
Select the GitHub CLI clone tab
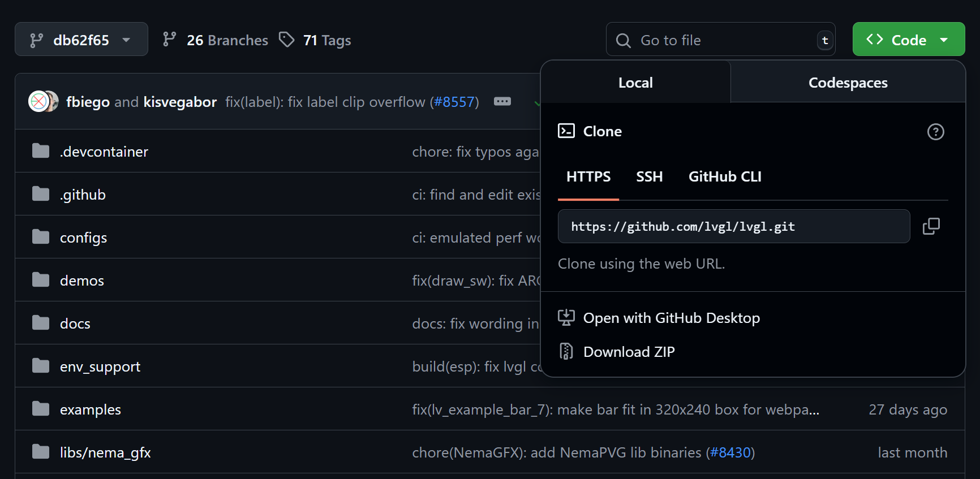[x=725, y=176]
